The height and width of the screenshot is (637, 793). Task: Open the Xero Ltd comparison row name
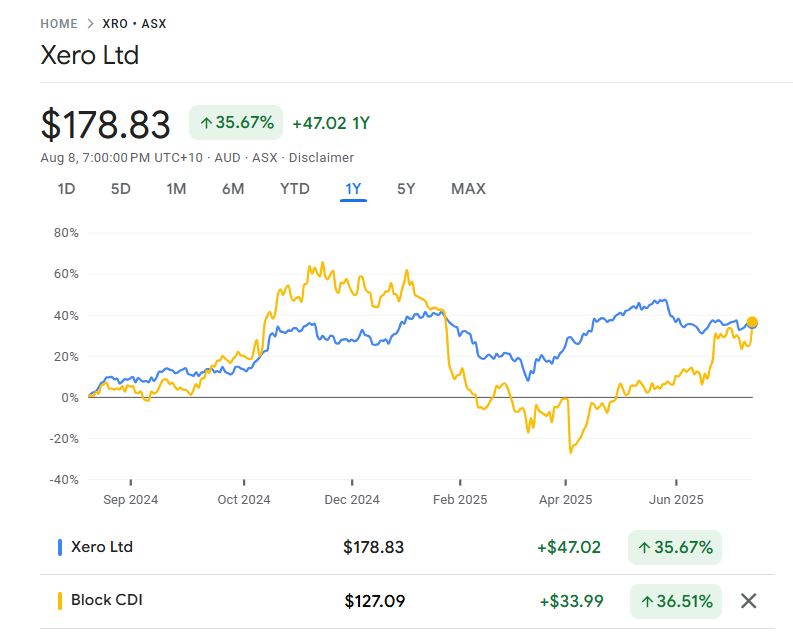pyautogui.click(x=102, y=547)
